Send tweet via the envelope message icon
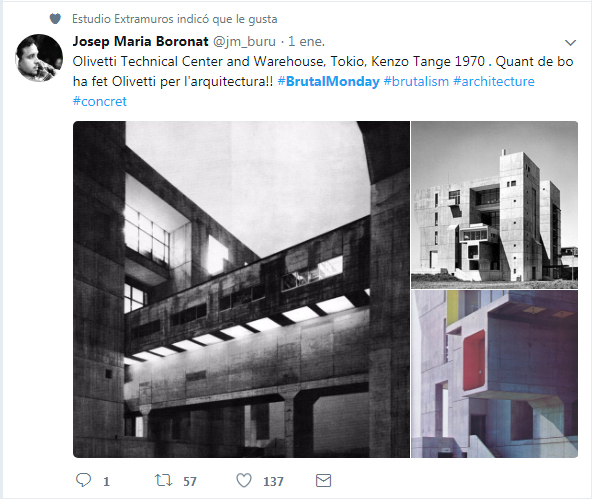 [323, 481]
